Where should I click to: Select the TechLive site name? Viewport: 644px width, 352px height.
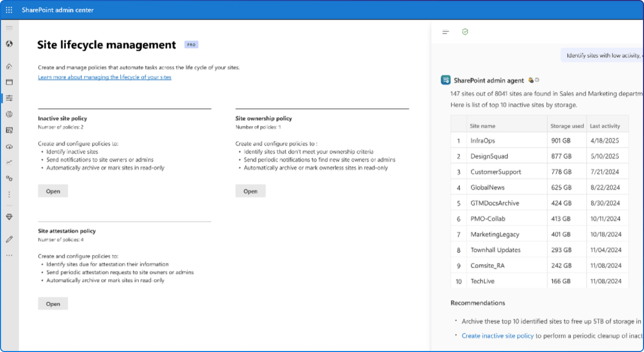[x=482, y=281]
